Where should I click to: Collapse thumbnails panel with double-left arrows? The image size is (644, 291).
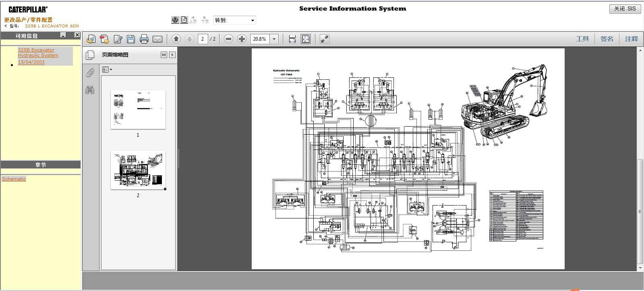pos(164,55)
